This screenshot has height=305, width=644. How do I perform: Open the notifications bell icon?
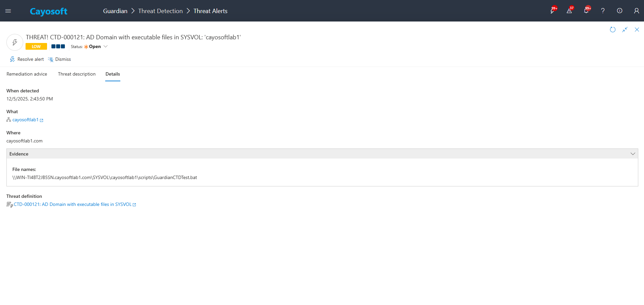click(x=586, y=11)
